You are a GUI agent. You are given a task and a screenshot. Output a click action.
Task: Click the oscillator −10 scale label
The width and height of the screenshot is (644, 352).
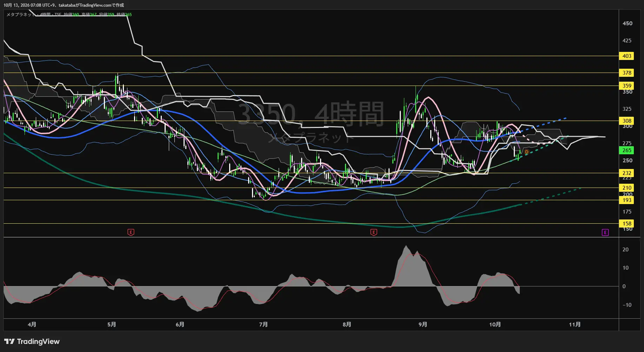tap(627, 305)
